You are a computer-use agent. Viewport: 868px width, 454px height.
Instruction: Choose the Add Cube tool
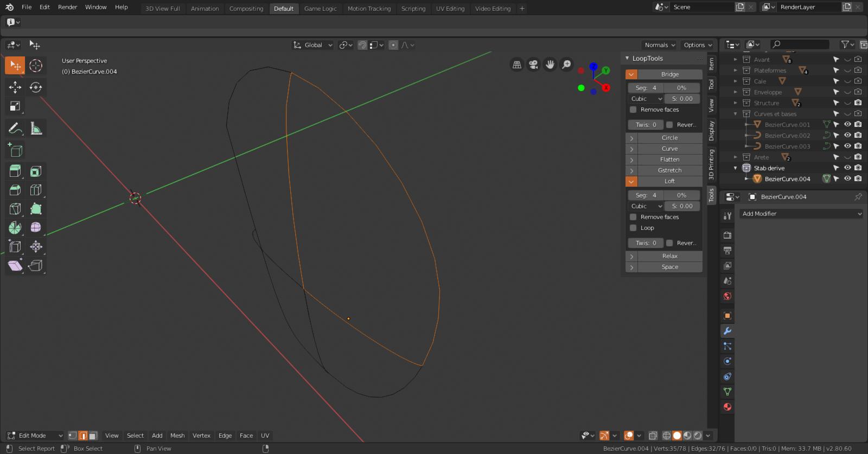[x=15, y=150]
